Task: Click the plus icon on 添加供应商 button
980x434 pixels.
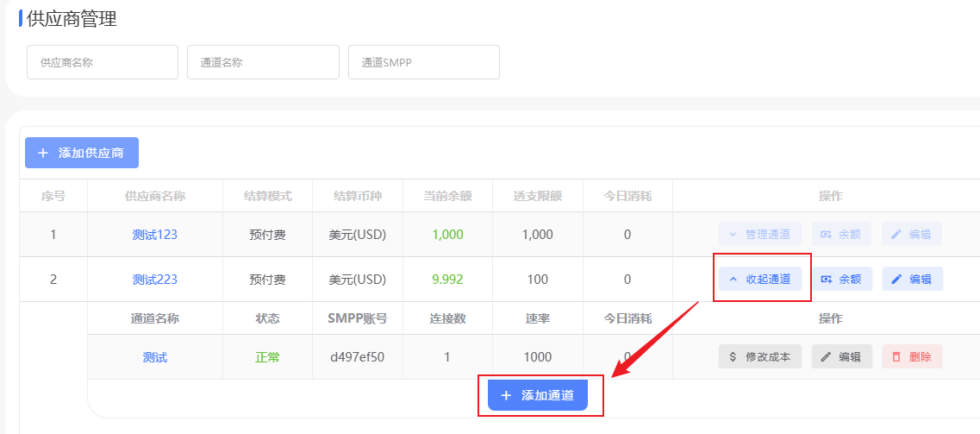Action: click(x=43, y=153)
